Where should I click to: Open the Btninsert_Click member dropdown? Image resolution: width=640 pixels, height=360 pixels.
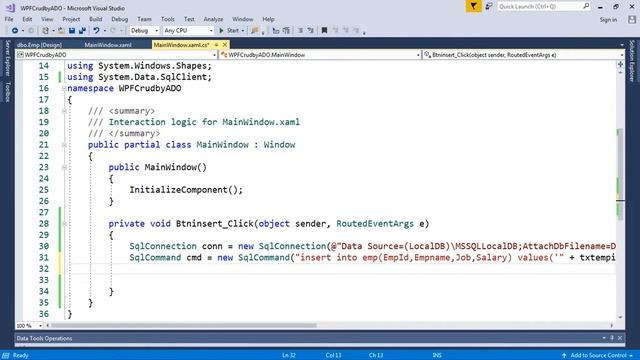click(524, 55)
